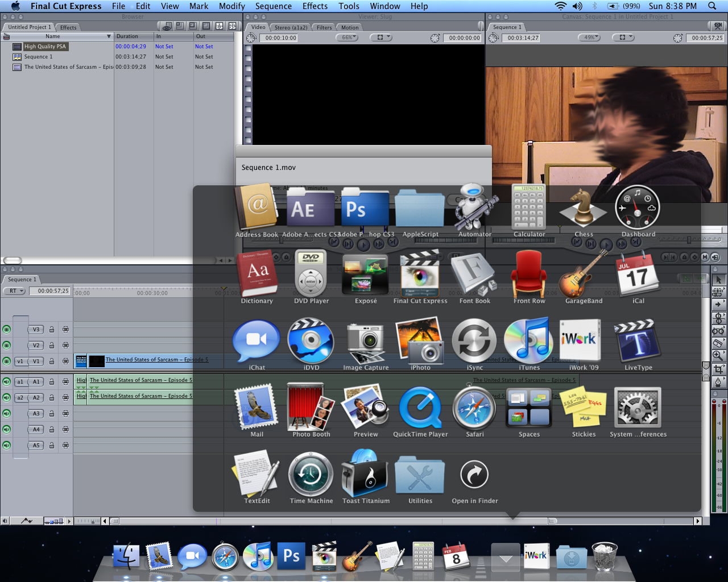Lock the A4 audio track
728x582 pixels.
52,429
